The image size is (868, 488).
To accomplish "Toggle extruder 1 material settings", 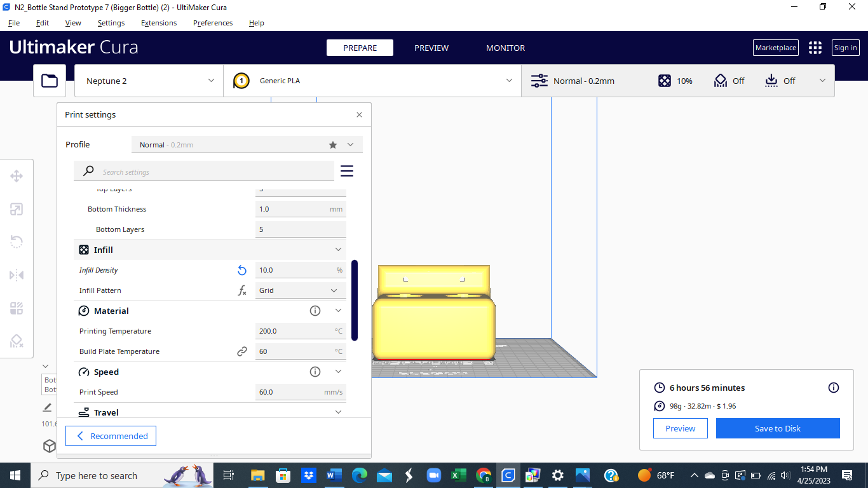I will (240, 81).
